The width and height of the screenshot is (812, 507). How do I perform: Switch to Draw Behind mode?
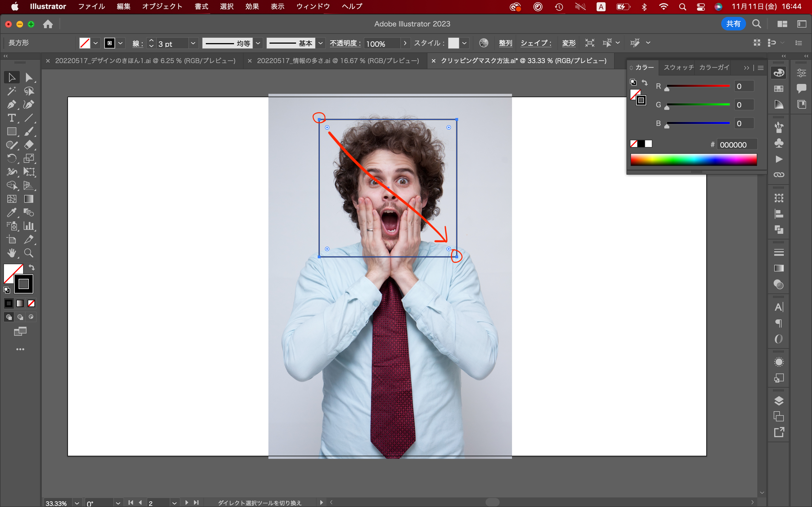(20, 317)
